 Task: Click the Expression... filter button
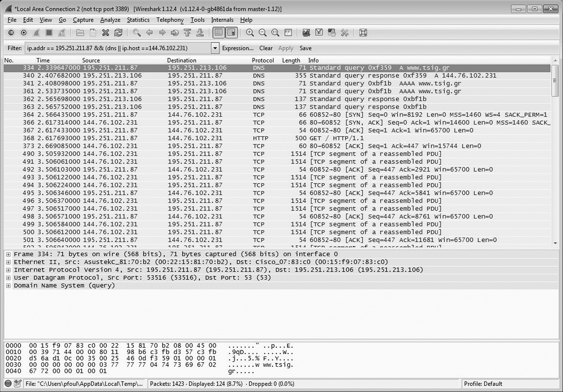click(x=238, y=48)
